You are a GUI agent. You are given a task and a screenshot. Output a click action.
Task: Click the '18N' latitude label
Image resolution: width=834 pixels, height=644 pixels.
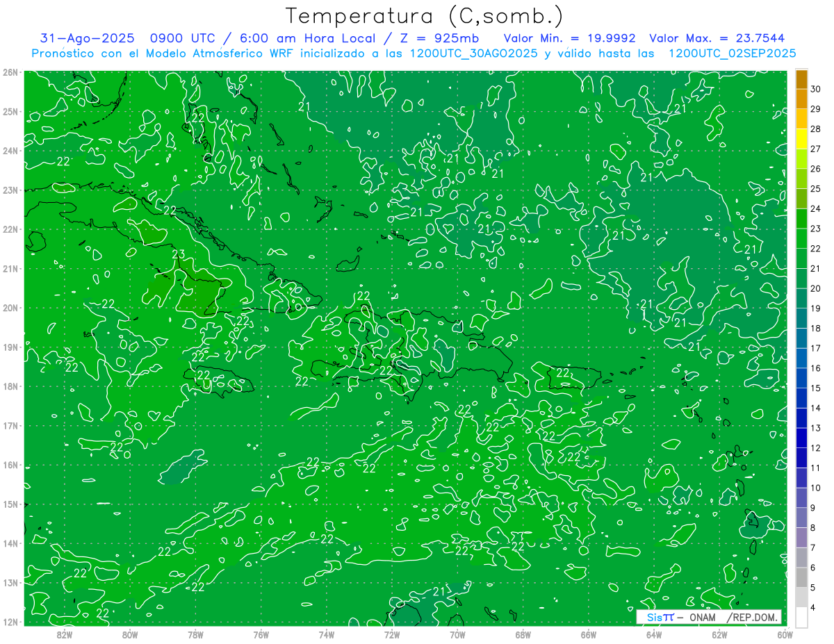(x=10, y=386)
